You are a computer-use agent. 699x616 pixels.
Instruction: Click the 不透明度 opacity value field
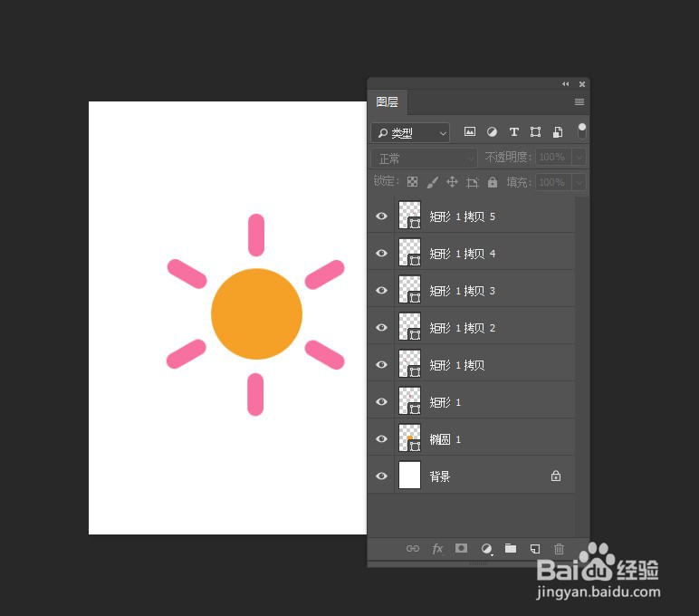(x=553, y=157)
